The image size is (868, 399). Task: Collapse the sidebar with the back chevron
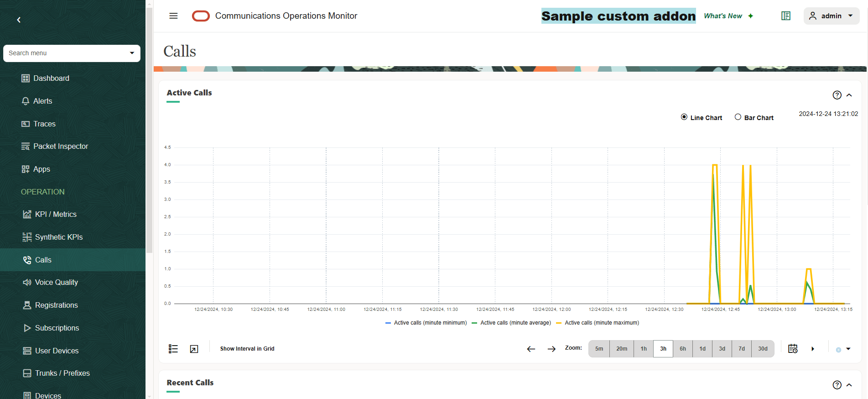point(19,20)
